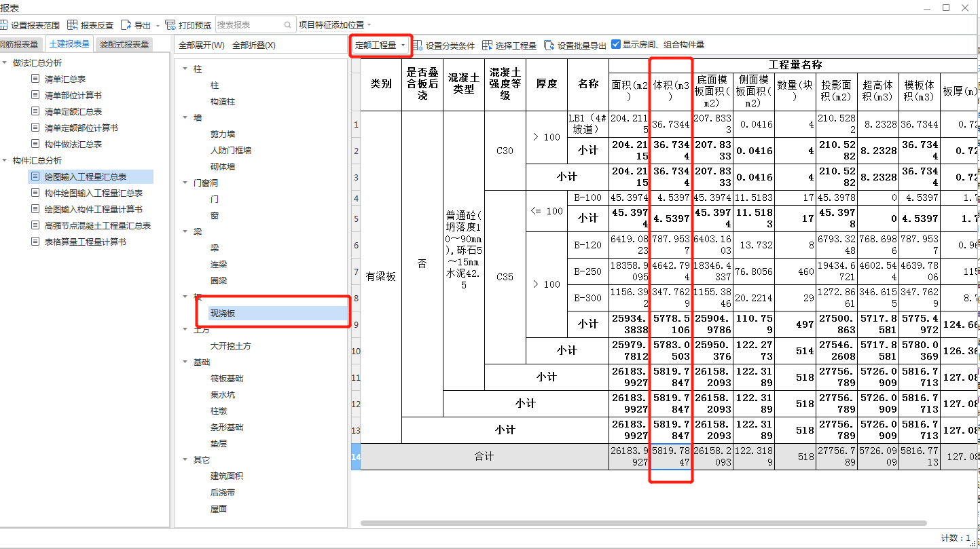This screenshot has width=980, height=549.
Task: Click the 打印预览 print preview icon
Action: click(170, 25)
